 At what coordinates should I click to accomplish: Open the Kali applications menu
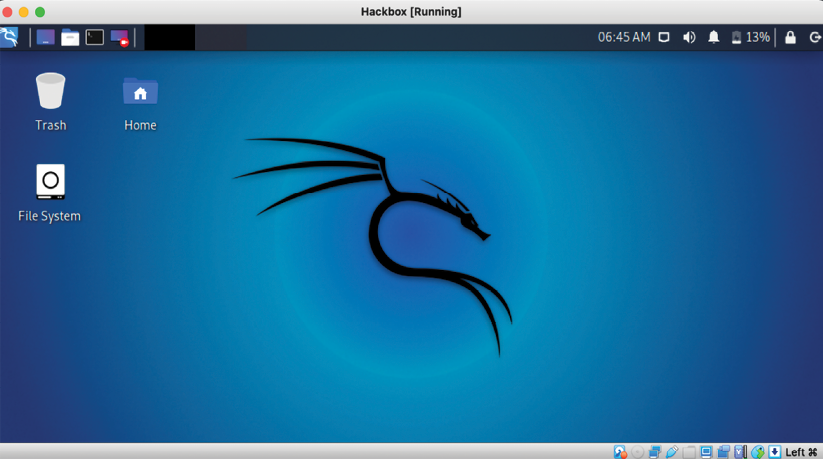pyautogui.click(x=9, y=37)
